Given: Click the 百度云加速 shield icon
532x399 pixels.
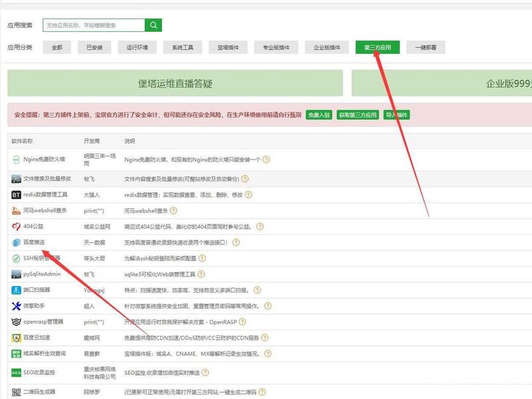Looking at the screenshot, I should [x=16, y=338].
